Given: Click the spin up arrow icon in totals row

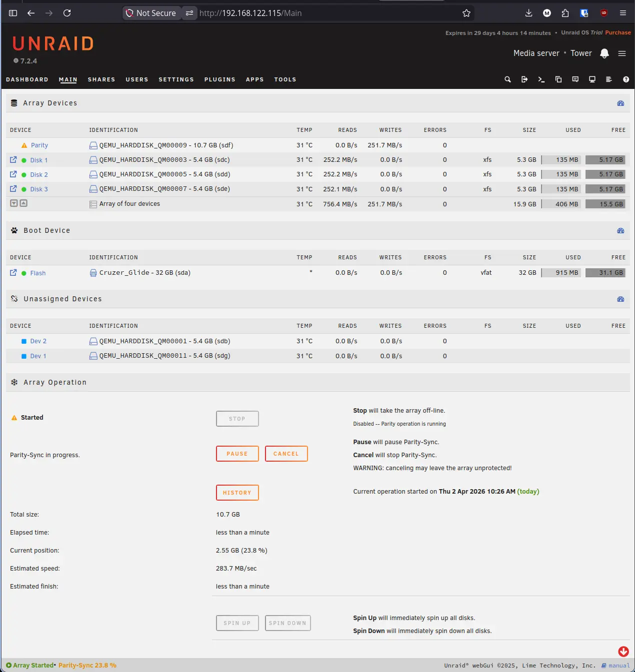Looking at the screenshot, I should pos(23,203).
